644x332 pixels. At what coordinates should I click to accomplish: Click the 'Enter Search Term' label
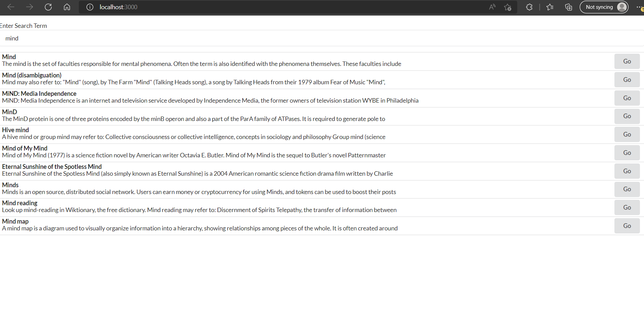click(x=23, y=26)
